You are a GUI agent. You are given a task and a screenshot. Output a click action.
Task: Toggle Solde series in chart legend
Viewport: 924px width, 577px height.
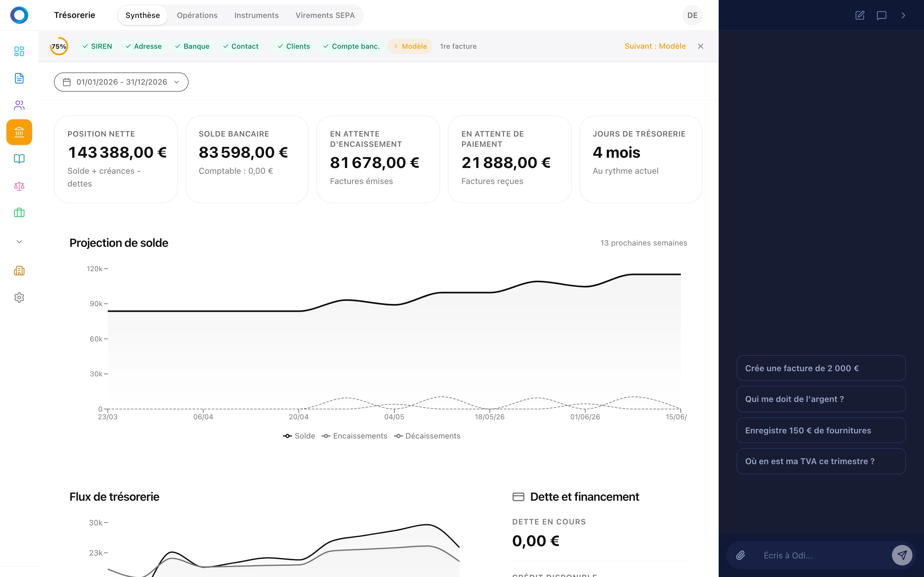[299, 436]
